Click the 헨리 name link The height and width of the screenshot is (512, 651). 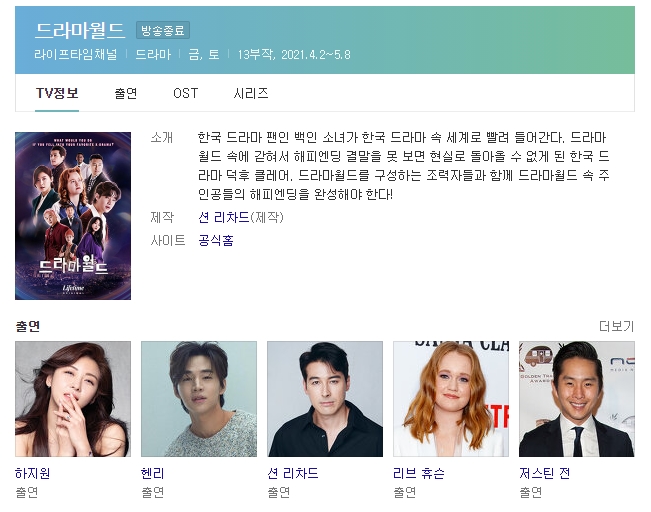[153, 473]
